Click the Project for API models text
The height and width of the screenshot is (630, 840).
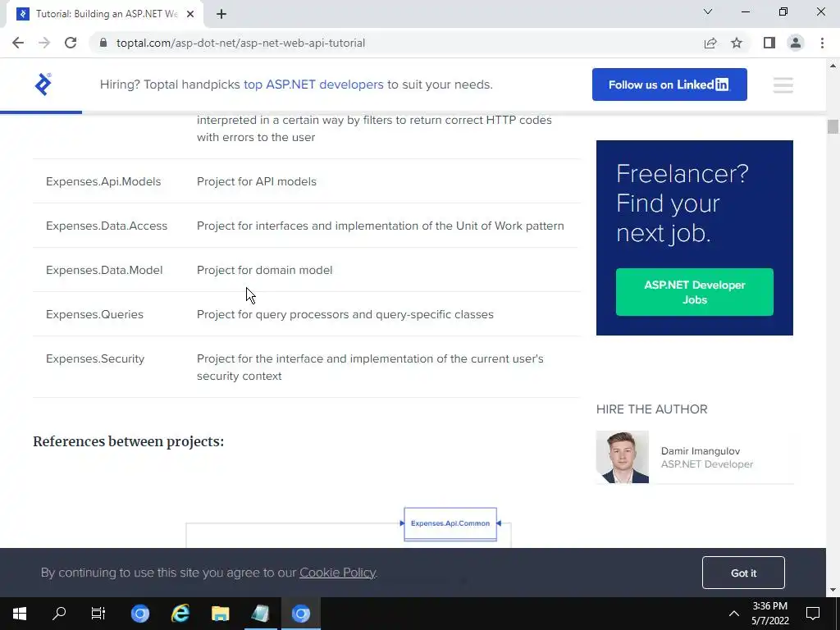pyautogui.click(x=257, y=181)
